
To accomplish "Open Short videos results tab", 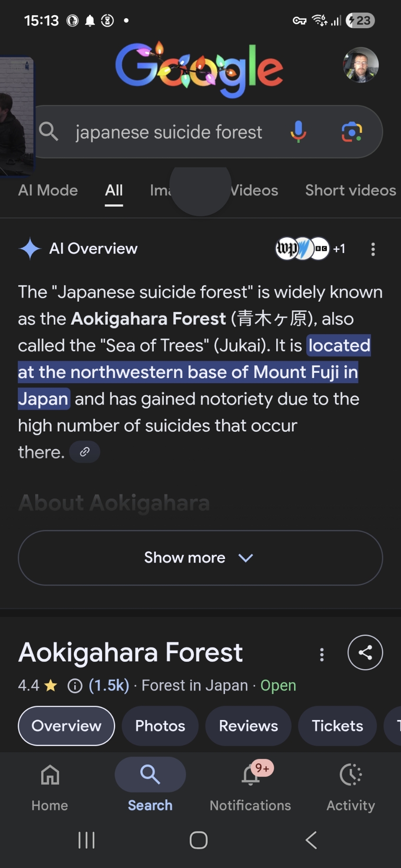I will click(350, 190).
